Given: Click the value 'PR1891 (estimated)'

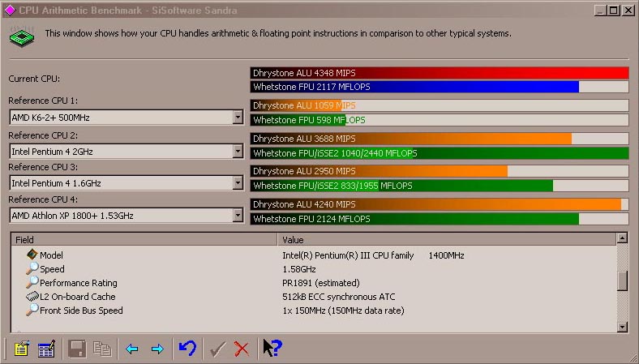Looking at the screenshot, I should coord(321,283).
